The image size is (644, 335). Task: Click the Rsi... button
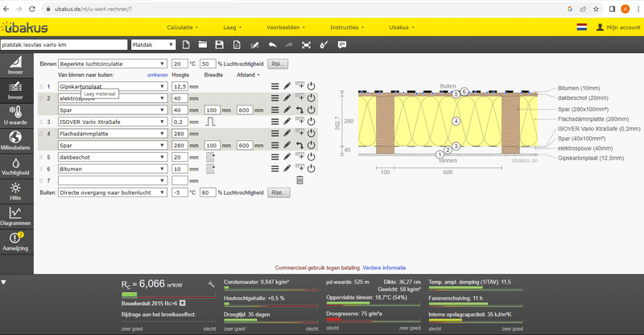[278, 64]
